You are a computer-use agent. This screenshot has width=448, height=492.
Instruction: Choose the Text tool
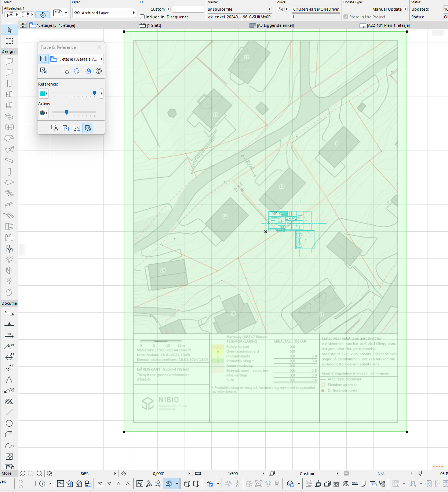click(10, 380)
